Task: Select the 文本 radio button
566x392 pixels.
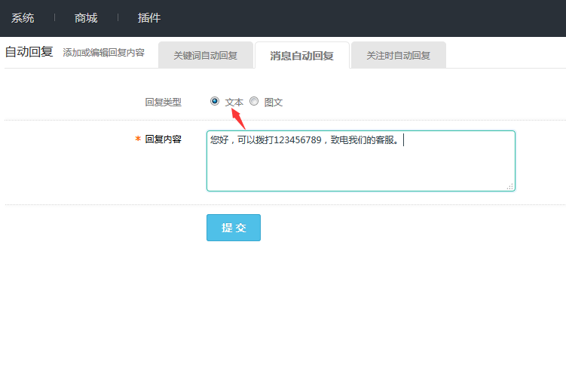Action: tap(214, 102)
